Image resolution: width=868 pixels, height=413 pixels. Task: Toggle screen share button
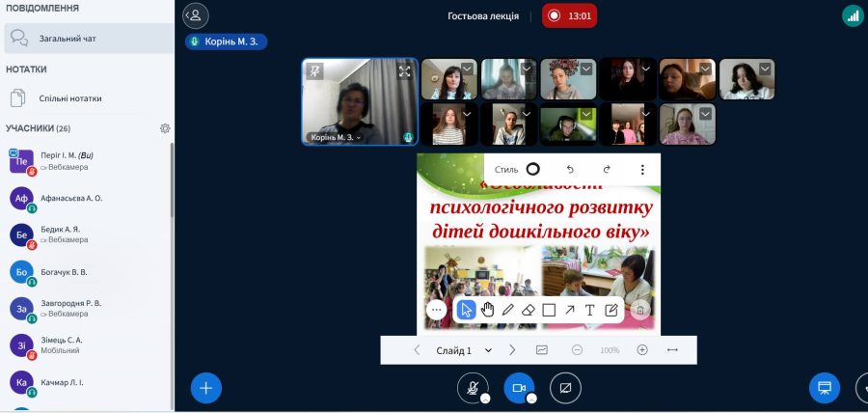click(566, 388)
